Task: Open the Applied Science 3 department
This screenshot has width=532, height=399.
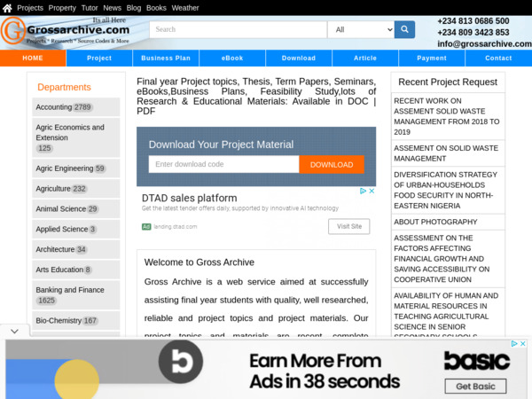Action: [x=76, y=230]
